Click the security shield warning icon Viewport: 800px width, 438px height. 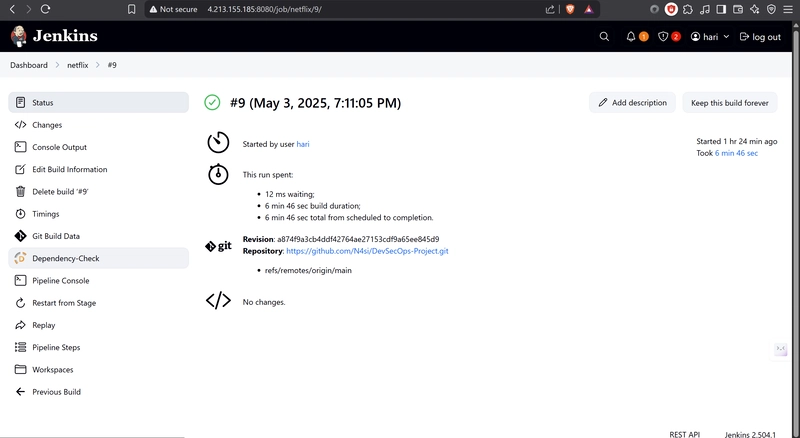point(663,37)
